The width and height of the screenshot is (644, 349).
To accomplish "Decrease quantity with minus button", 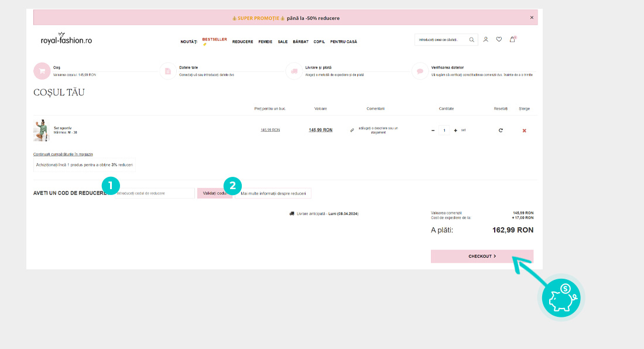I will click(433, 130).
